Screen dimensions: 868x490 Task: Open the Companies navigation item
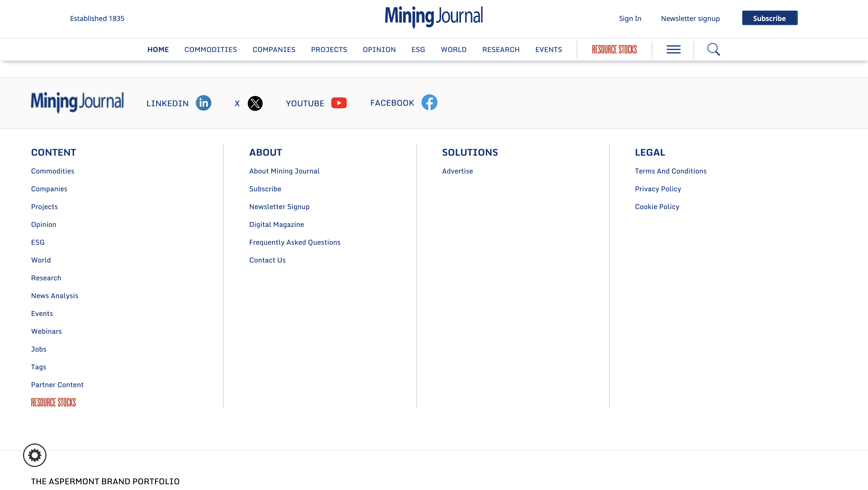pos(274,50)
